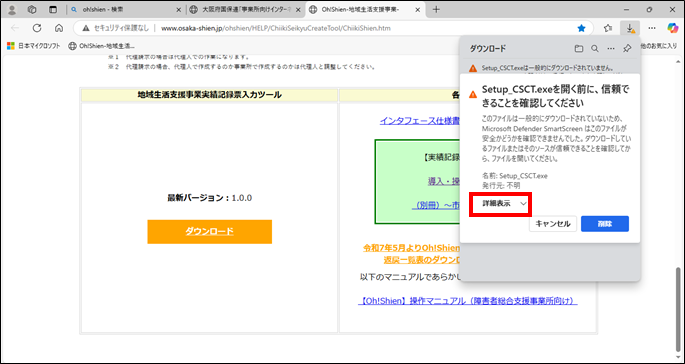This screenshot has width=685, height=364.
Task: Go back to previous page
Action: (15, 28)
